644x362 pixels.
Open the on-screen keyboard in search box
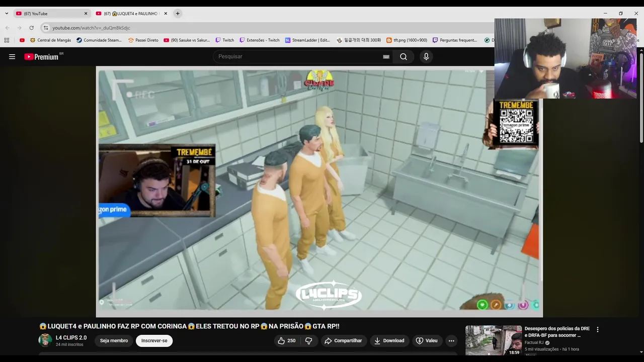[x=386, y=57]
